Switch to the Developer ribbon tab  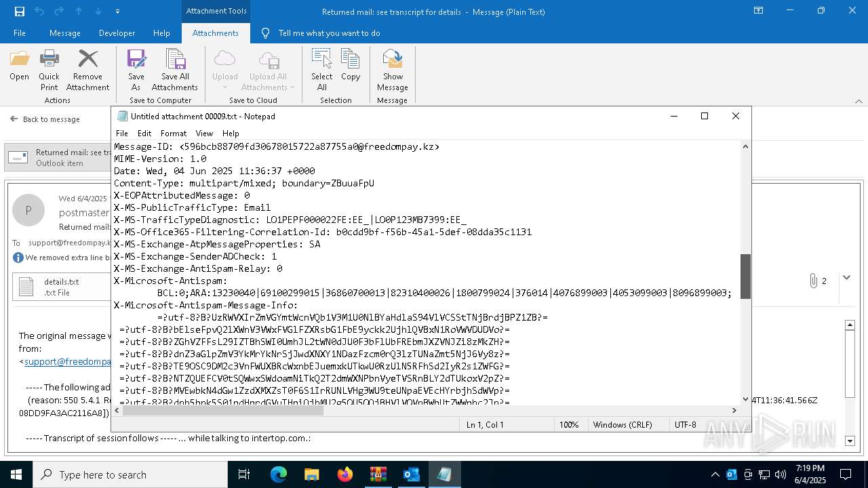click(x=117, y=33)
